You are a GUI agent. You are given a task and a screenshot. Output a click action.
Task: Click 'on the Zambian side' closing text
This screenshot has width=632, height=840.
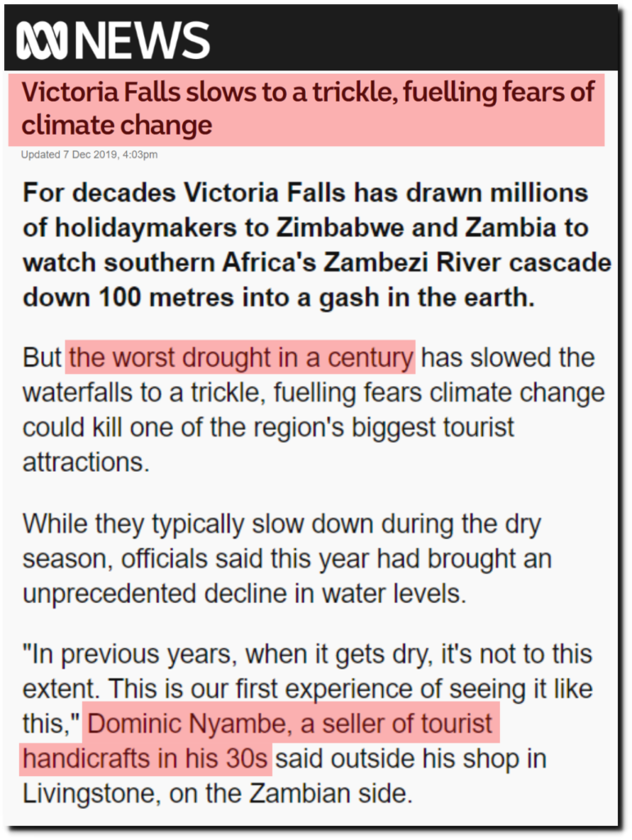point(290,794)
